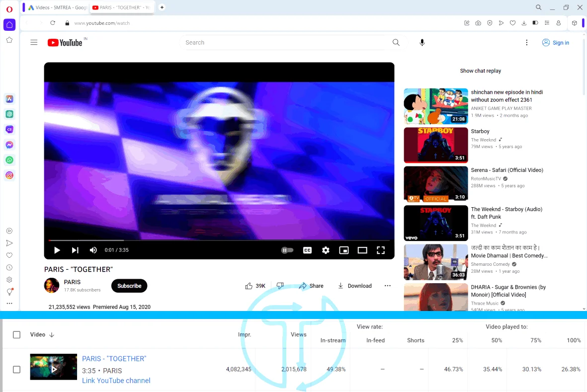The height and width of the screenshot is (392, 587).
Task: Open bookmarks star in sidebar
Action: pos(9,40)
